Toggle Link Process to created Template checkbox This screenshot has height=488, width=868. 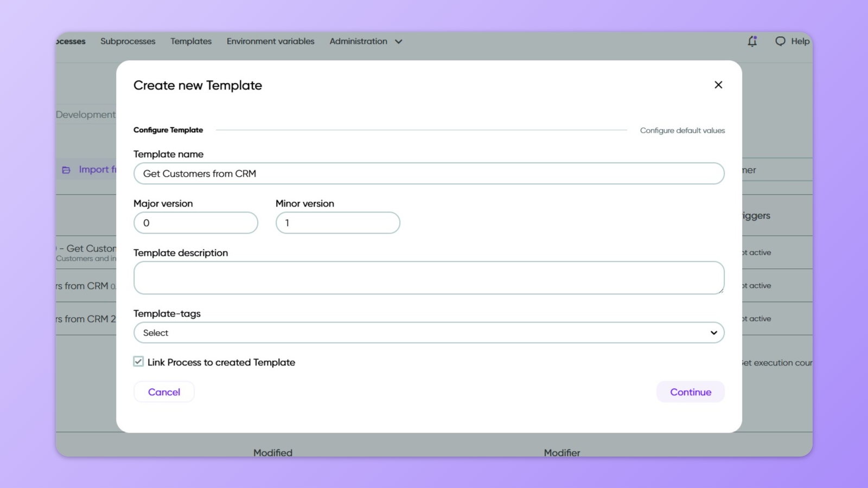click(138, 362)
